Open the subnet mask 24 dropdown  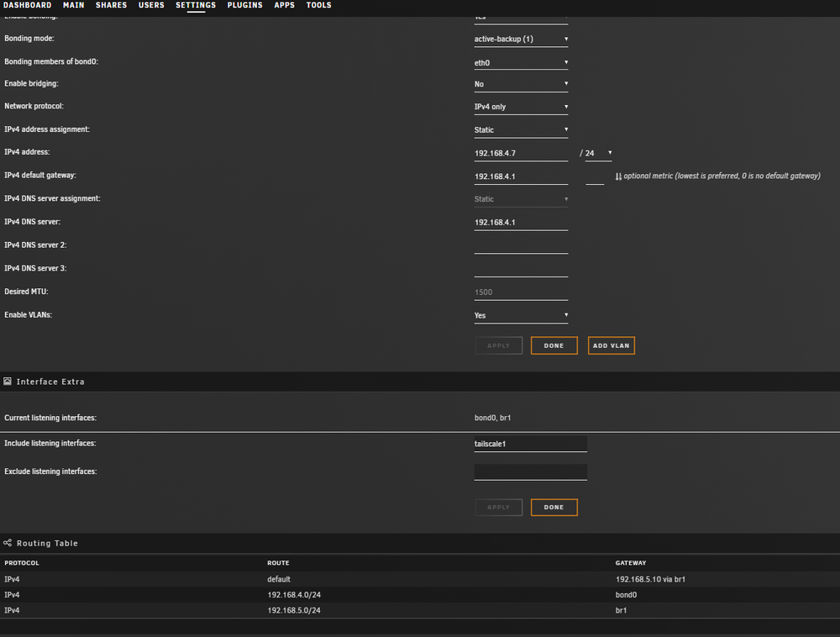pyautogui.click(x=598, y=153)
